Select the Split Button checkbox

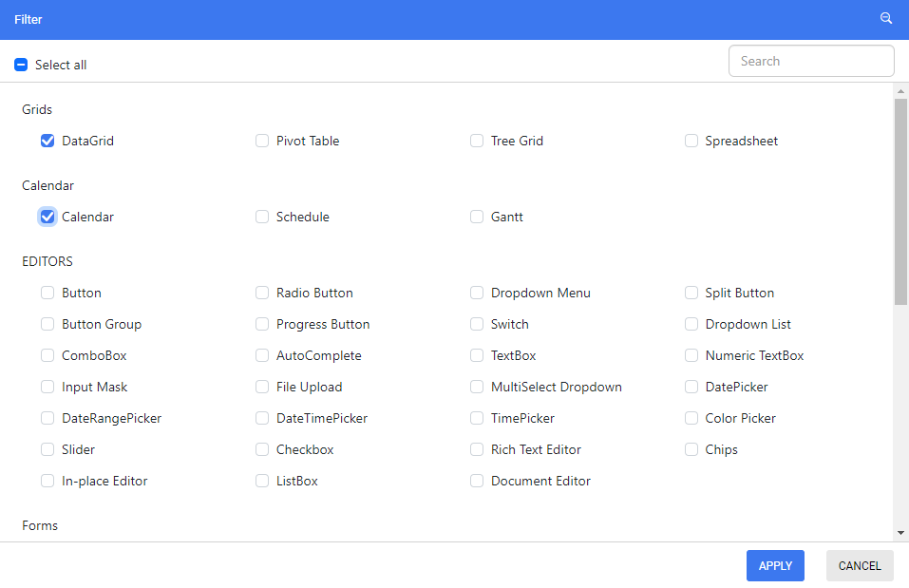691,293
